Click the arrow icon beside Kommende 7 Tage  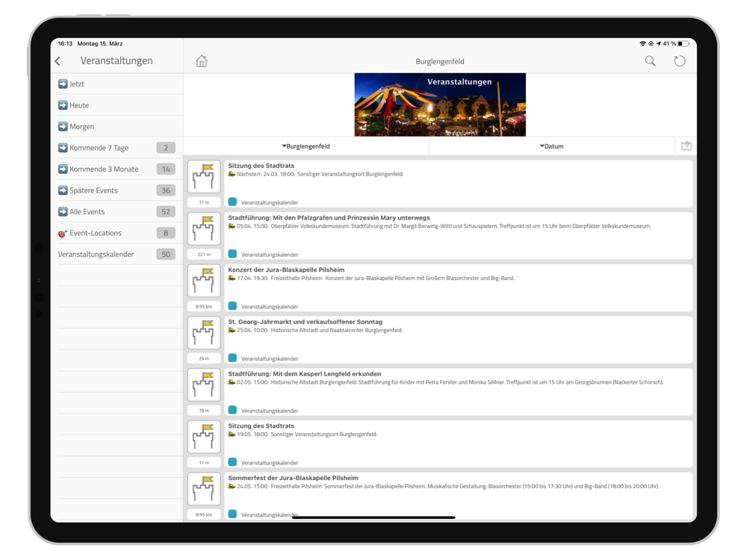tap(63, 148)
